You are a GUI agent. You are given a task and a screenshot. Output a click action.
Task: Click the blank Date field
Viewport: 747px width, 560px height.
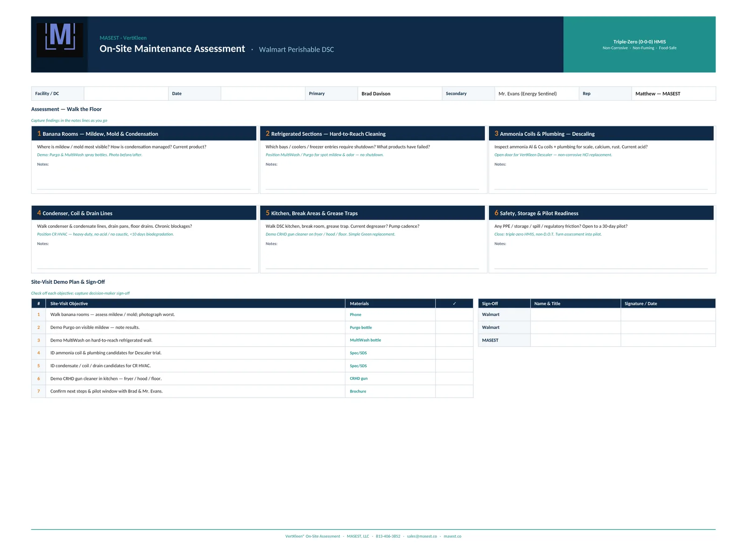[263, 93]
